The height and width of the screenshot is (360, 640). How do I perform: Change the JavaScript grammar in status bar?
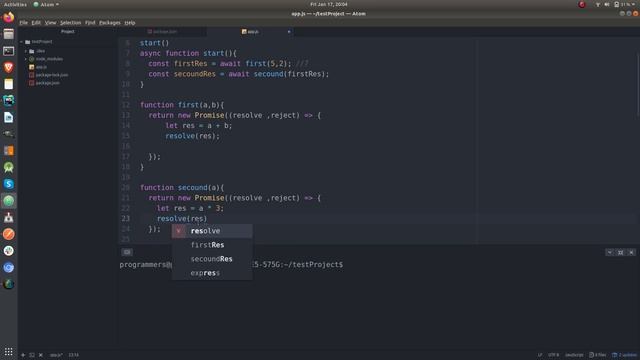pos(574,355)
